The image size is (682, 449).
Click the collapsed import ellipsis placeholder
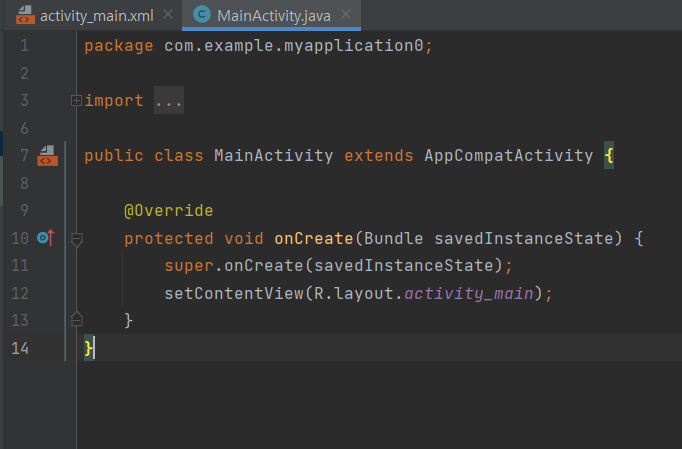coord(169,101)
